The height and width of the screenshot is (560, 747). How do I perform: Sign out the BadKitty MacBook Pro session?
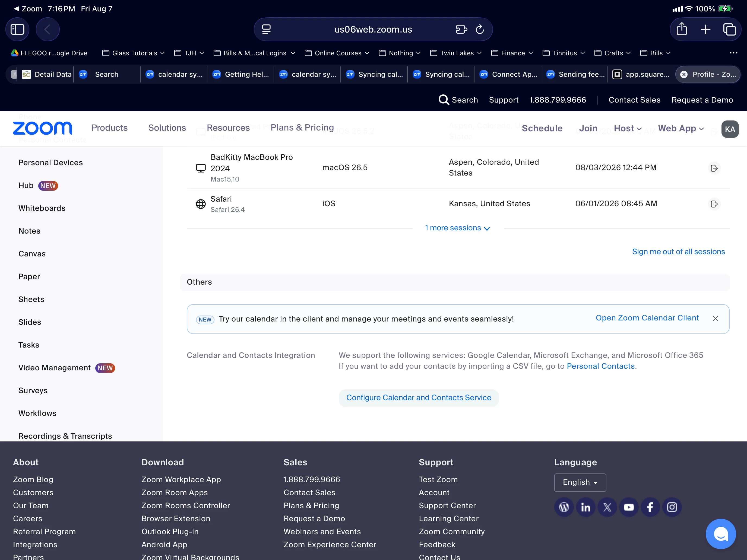tap(714, 168)
